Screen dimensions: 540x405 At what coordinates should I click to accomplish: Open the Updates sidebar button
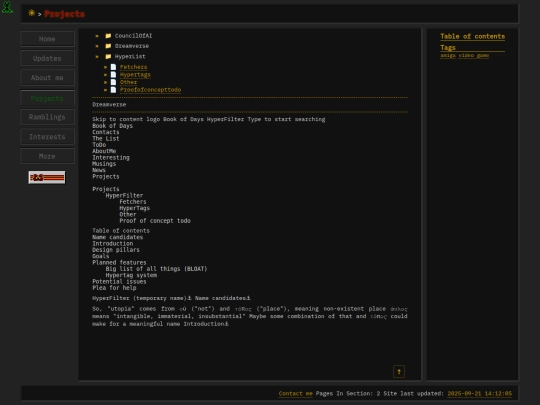[47, 58]
